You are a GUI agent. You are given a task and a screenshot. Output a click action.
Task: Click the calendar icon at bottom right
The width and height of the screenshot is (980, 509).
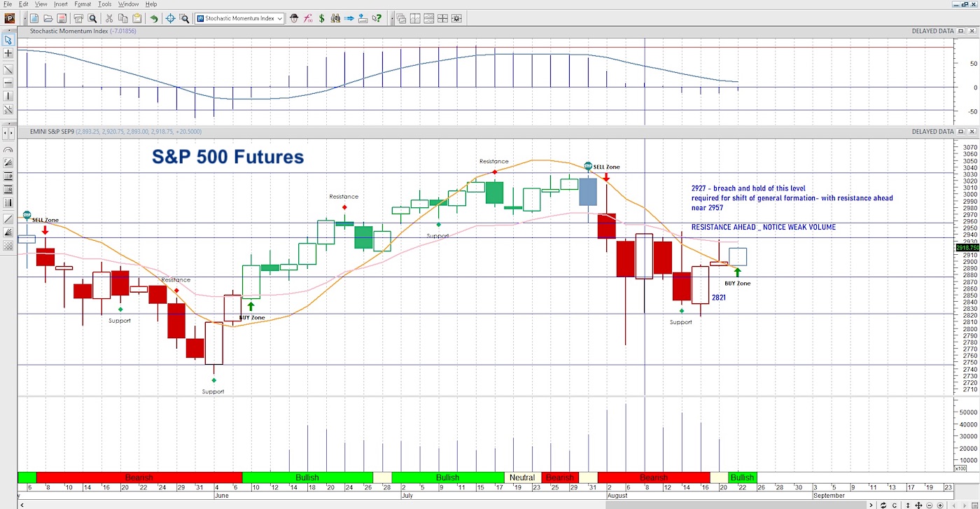pos(974,505)
